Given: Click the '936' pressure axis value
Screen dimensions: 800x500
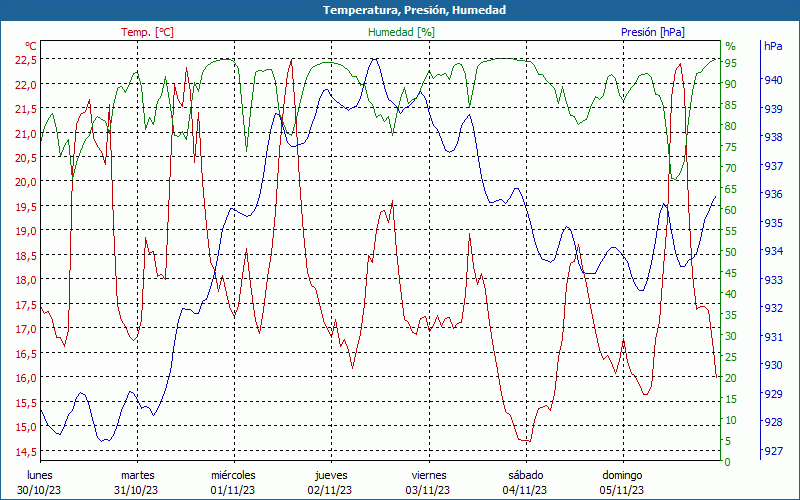Looking at the screenshot, I should pyautogui.click(x=773, y=194).
